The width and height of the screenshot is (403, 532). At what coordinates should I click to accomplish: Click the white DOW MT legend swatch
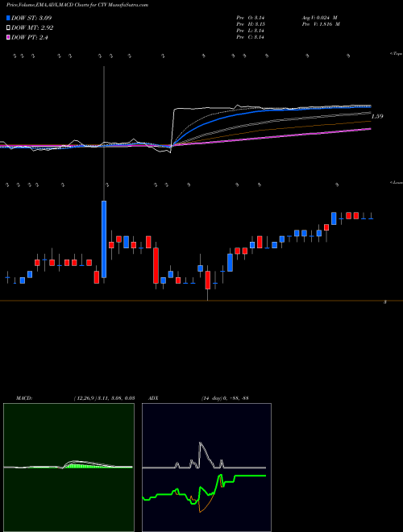pyautogui.click(x=8, y=27)
